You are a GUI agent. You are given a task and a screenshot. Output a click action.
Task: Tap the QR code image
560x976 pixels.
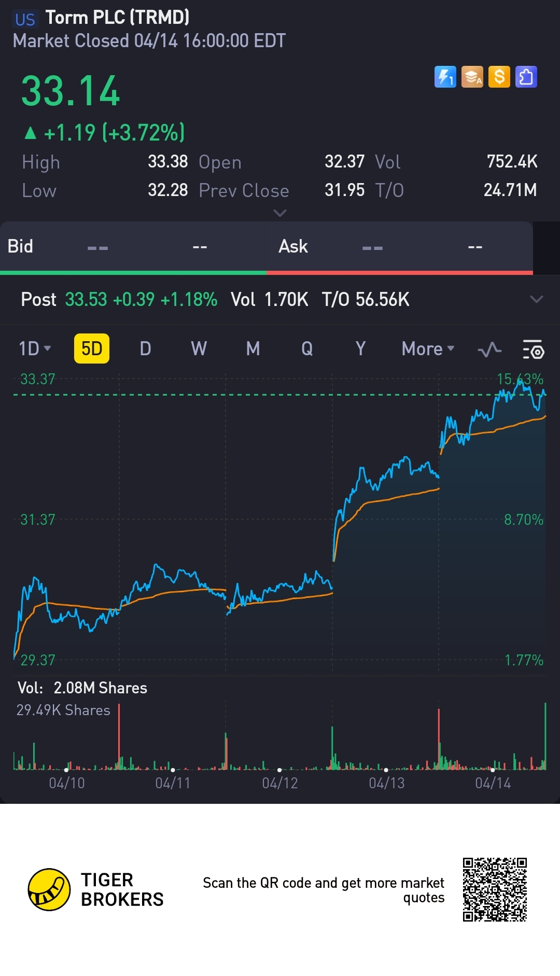click(495, 889)
